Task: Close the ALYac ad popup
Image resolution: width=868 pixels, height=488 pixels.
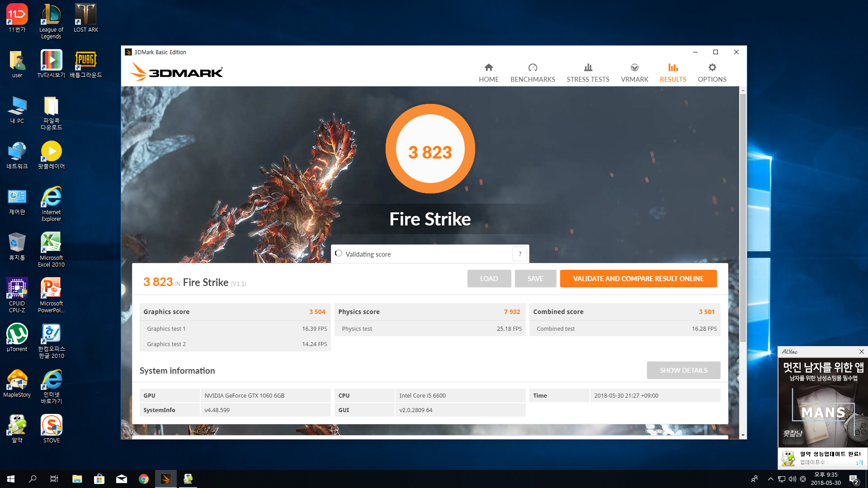Action: click(x=861, y=352)
